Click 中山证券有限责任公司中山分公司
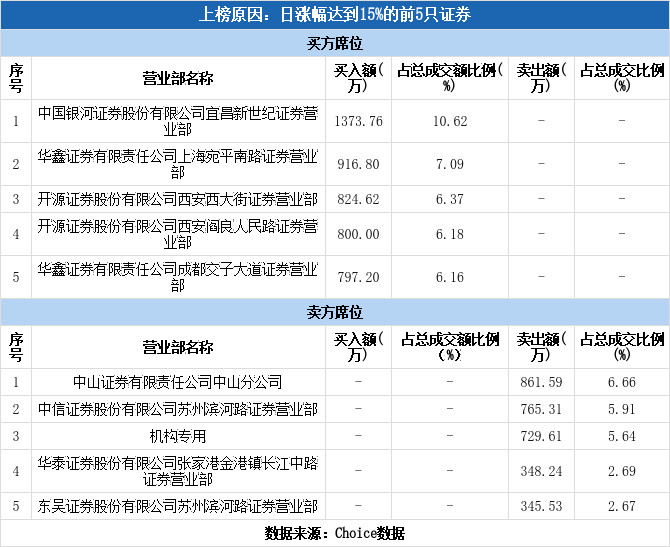Image resolution: width=670 pixels, height=547 pixels. click(x=178, y=382)
